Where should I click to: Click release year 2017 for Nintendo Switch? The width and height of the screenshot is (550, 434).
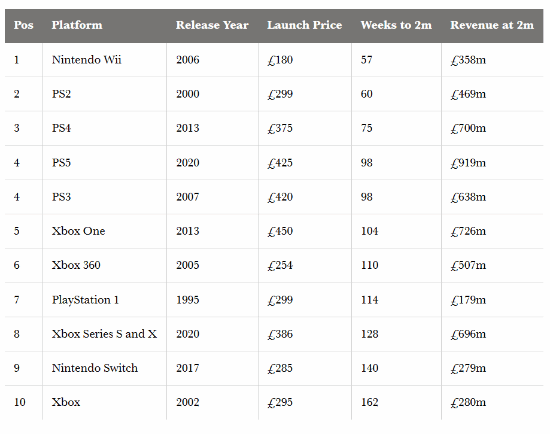[188, 368]
